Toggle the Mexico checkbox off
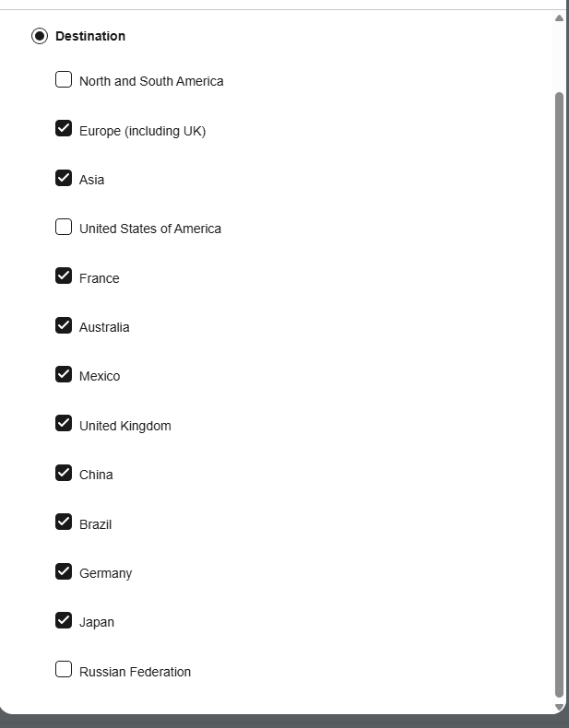This screenshot has width=569, height=728. [64, 374]
